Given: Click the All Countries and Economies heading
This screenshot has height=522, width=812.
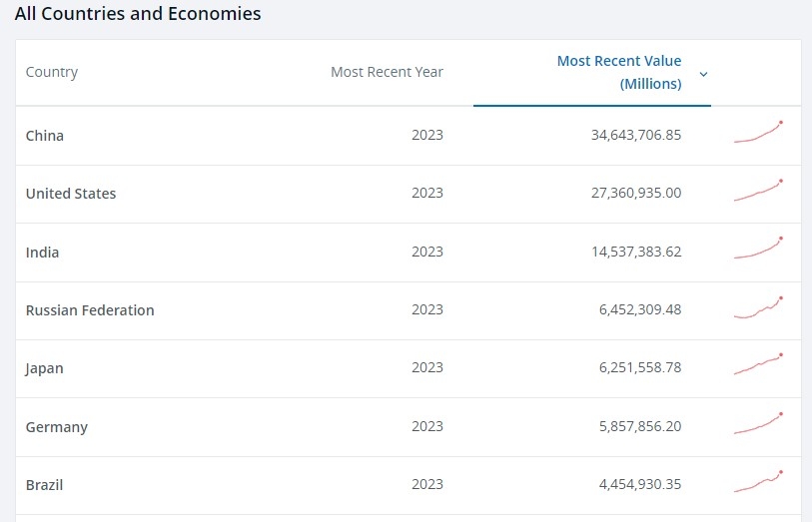Looking at the screenshot, I should coord(138,14).
